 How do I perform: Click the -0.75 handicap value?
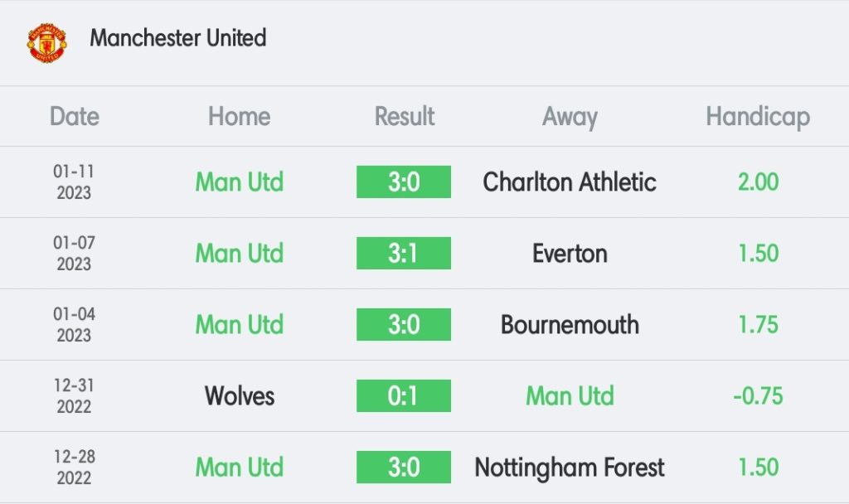[x=758, y=396]
